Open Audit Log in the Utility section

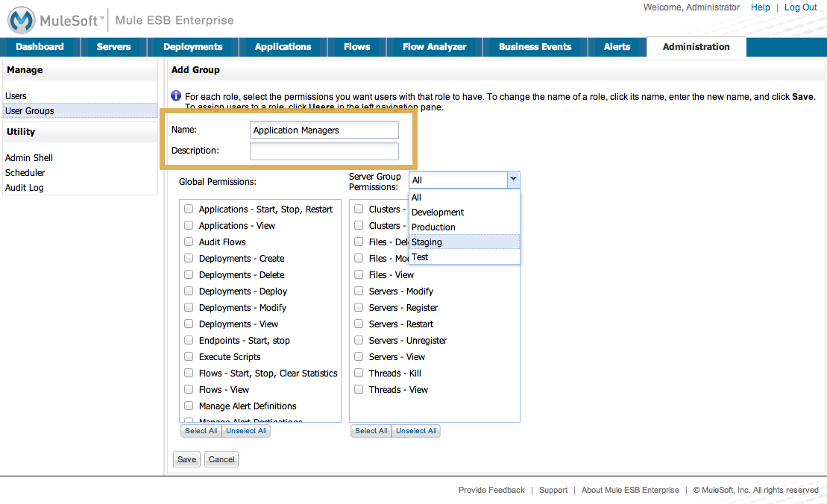tap(25, 188)
